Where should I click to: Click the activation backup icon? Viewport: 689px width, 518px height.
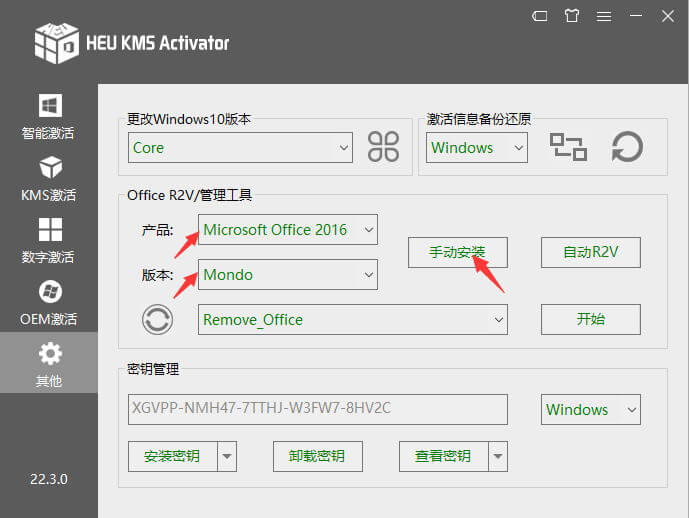[568, 147]
